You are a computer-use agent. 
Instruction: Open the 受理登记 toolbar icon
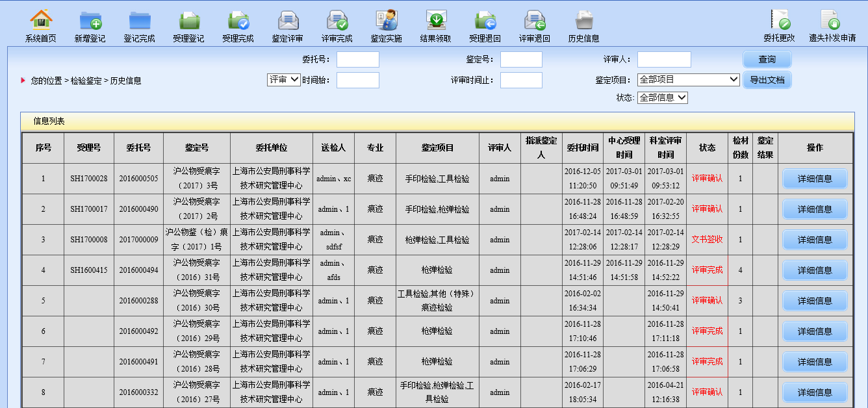[189, 26]
